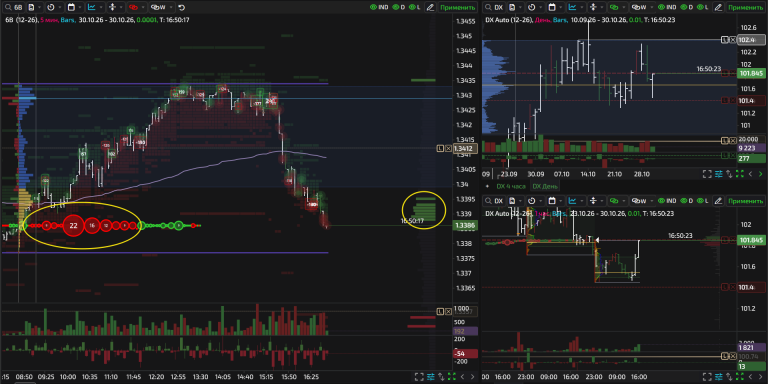Screen dimensions: 768x384
Task: Click undo reset arrow in 6B toolbar
Action: 182,7
